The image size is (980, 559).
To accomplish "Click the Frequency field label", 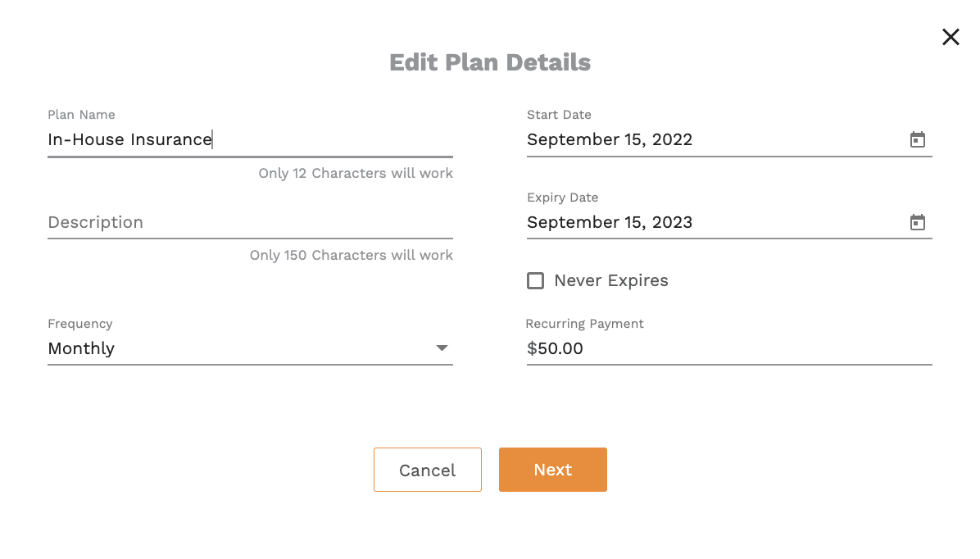I will pyautogui.click(x=80, y=323).
